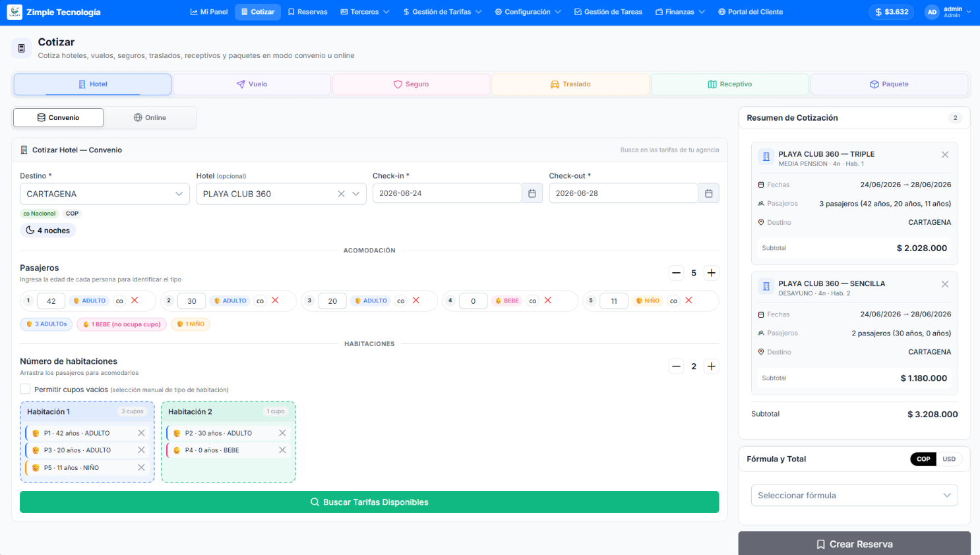Click the Zimple Tecnología logo icon
980x555 pixels.
point(15,12)
